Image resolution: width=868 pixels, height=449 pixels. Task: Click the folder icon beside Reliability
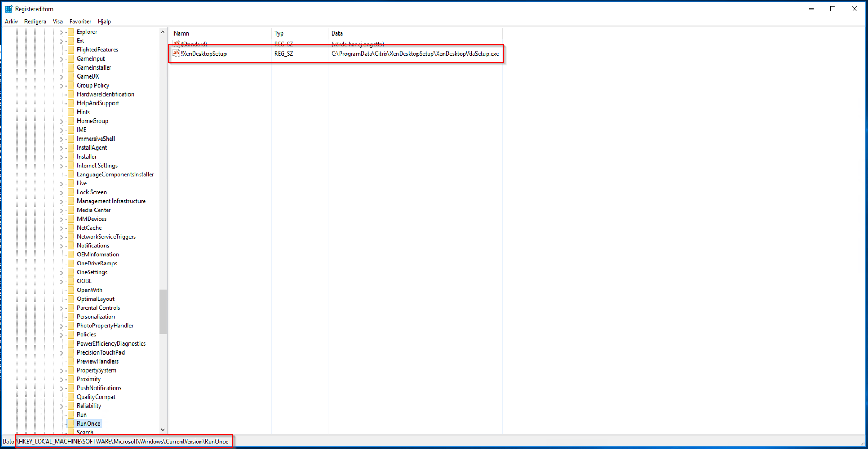coord(71,406)
